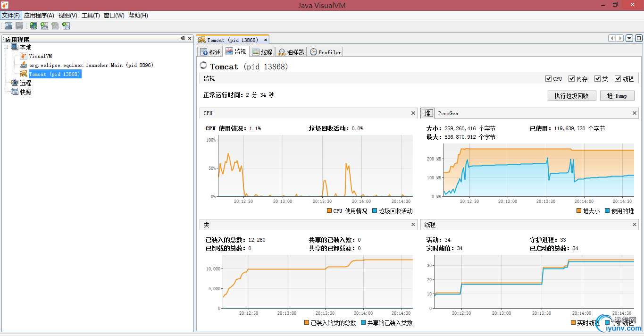
Task: Select the Tomcat (pid 13868) document tab
Action: [x=232, y=40]
